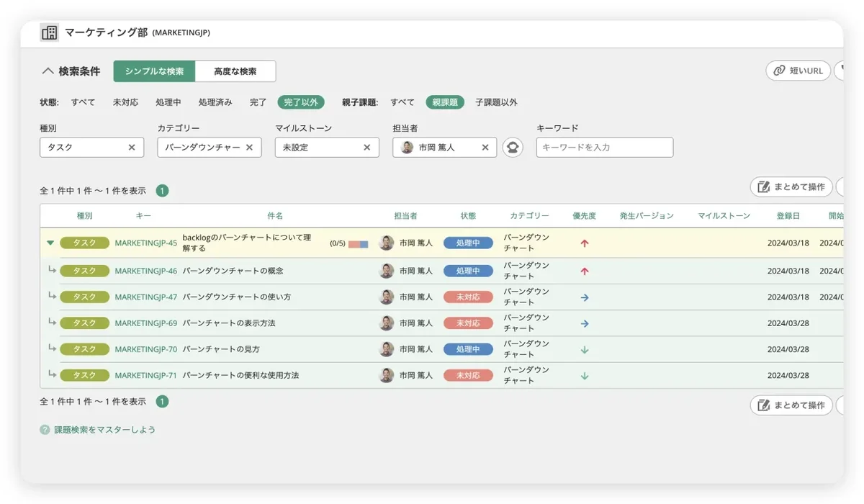Click the high priority arrow for MARKETINGJP-46

(585, 271)
